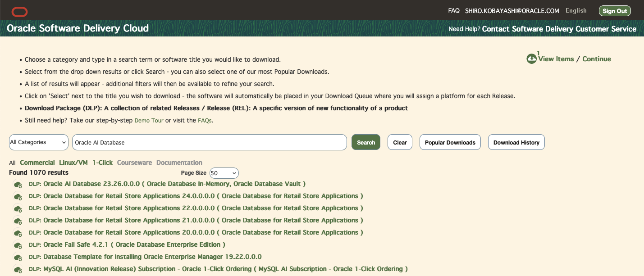Select the Courseware filter tab
The image size is (644, 276).
(134, 163)
